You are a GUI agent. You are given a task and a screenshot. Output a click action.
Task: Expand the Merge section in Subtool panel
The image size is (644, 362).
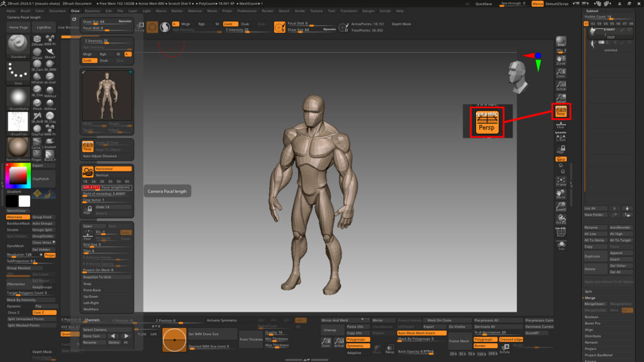pos(590,297)
